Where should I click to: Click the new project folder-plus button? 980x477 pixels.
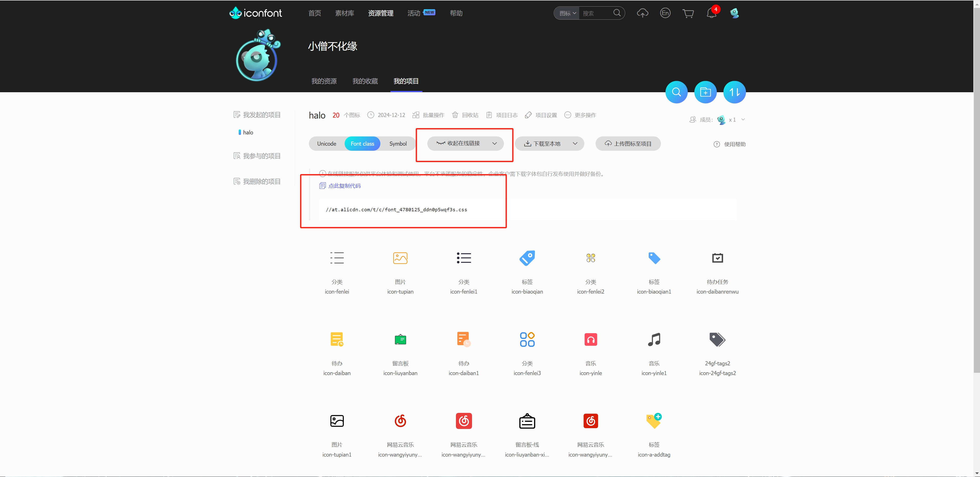coord(705,92)
